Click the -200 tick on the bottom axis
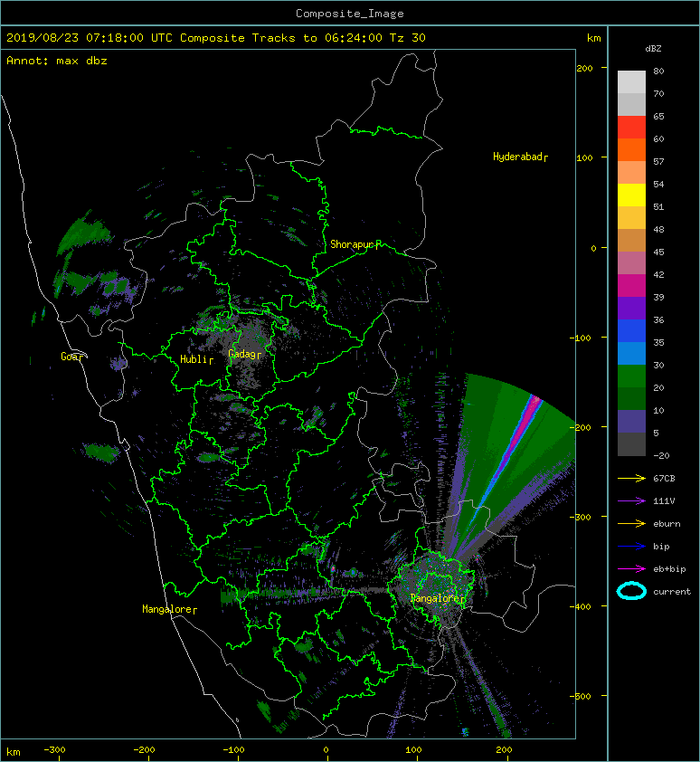 [144, 750]
